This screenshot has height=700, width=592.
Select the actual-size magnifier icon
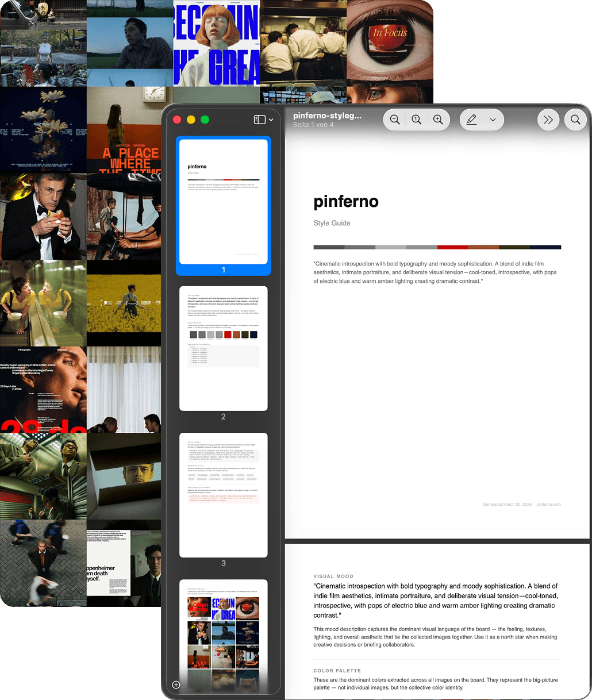pos(417,120)
